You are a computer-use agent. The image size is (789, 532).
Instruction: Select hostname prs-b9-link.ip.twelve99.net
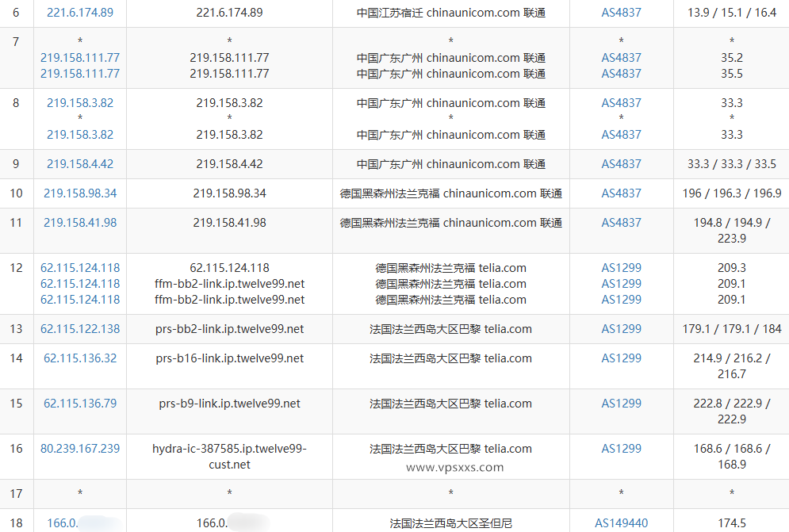click(229, 404)
